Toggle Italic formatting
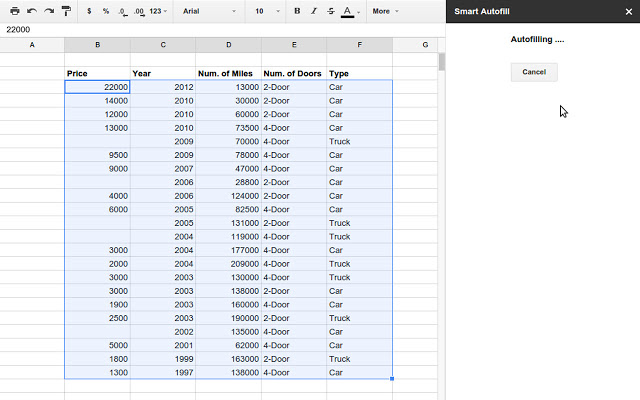Image resolution: width=640 pixels, height=400 pixels. coord(314,11)
